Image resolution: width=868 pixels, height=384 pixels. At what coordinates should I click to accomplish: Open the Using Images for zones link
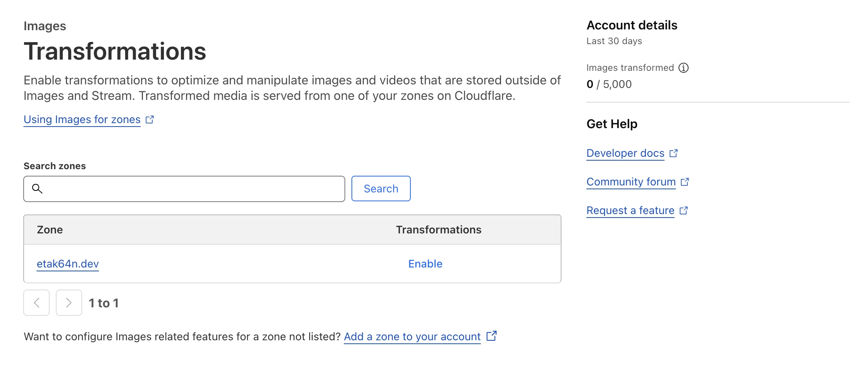(x=82, y=120)
